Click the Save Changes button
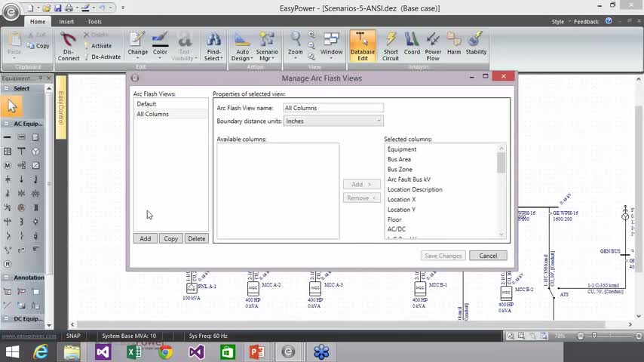 pos(443,256)
